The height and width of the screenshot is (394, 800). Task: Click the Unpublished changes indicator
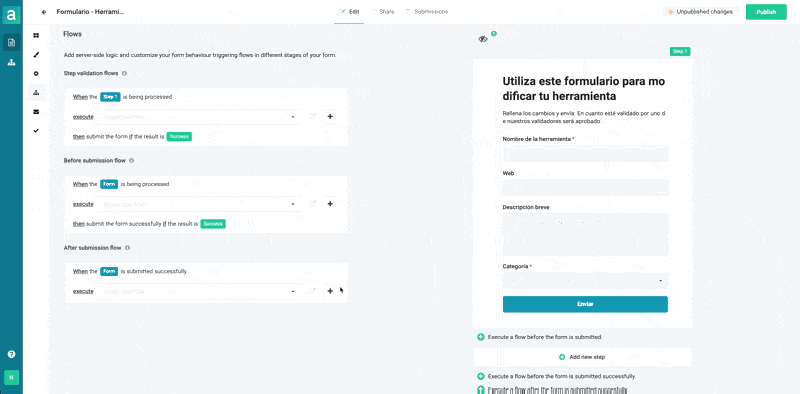(700, 12)
